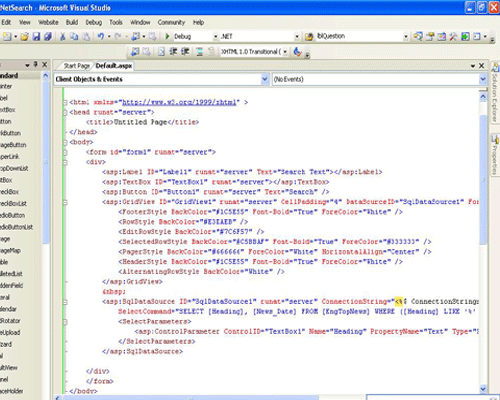Open the Client Objects & Events dropdown

(265, 79)
